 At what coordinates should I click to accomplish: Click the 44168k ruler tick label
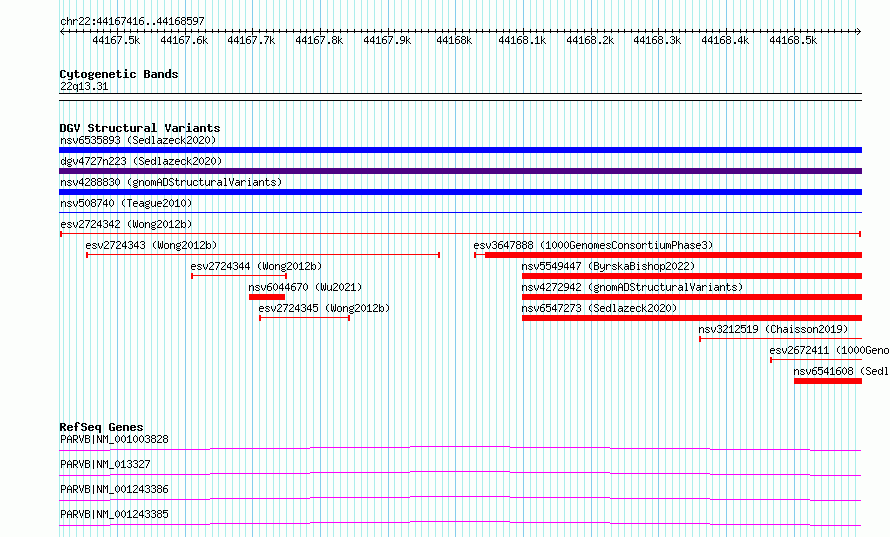click(454, 40)
